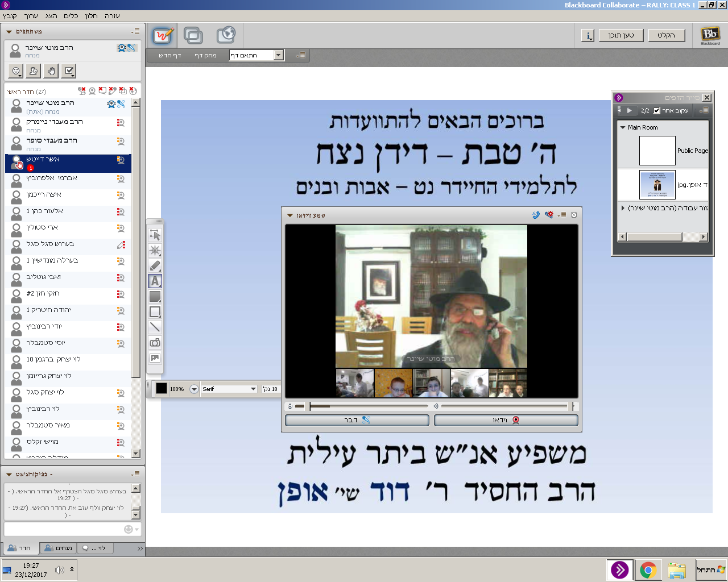Open the emotion smiley dropdown button
This screenshot has height=582, width=728.
click(16, 71)
